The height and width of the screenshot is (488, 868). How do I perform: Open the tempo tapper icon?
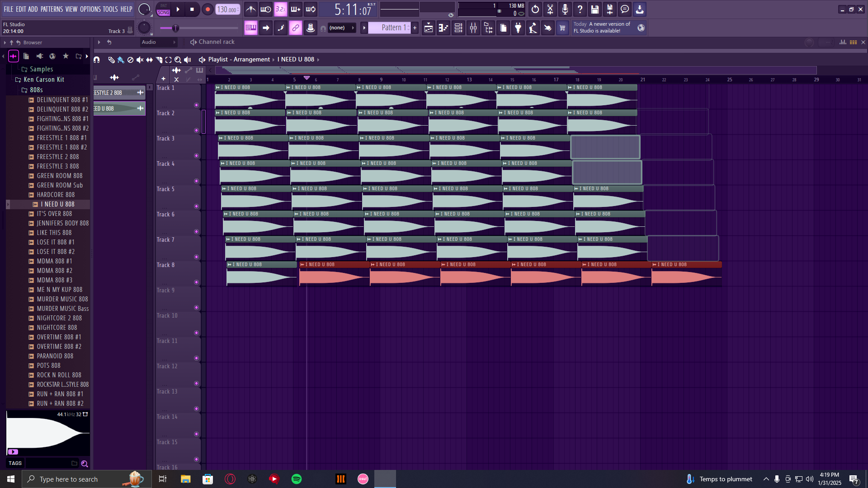point(533,28)
